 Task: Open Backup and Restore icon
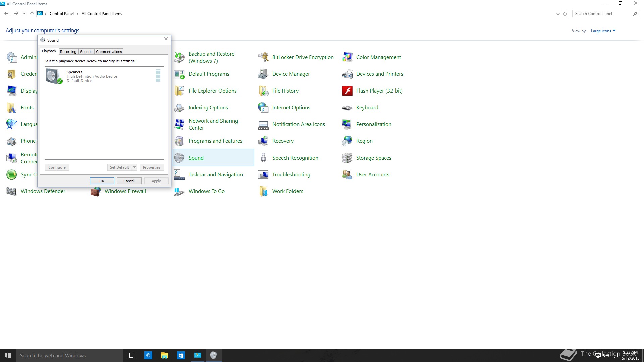click(x=179, y=57)
